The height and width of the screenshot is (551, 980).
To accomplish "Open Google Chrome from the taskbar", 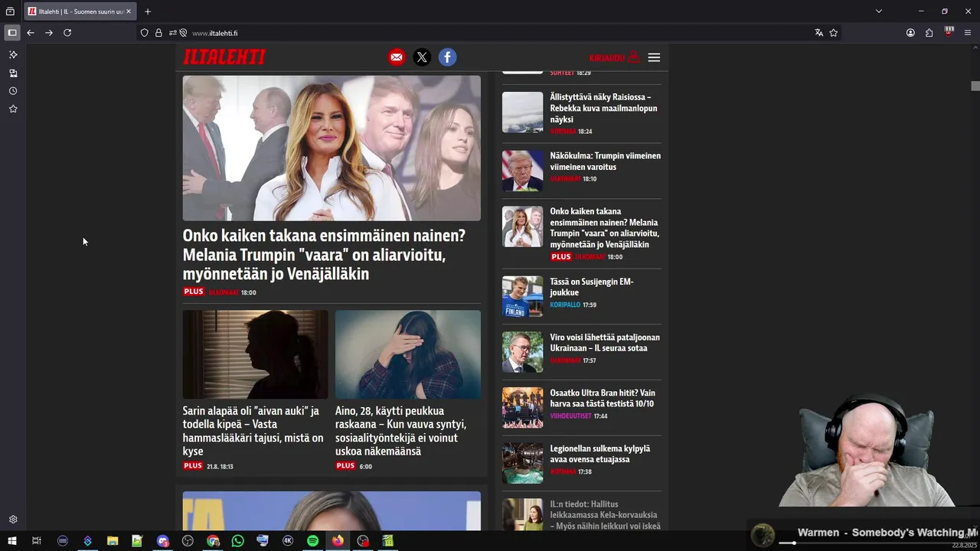I will (213, 541).
